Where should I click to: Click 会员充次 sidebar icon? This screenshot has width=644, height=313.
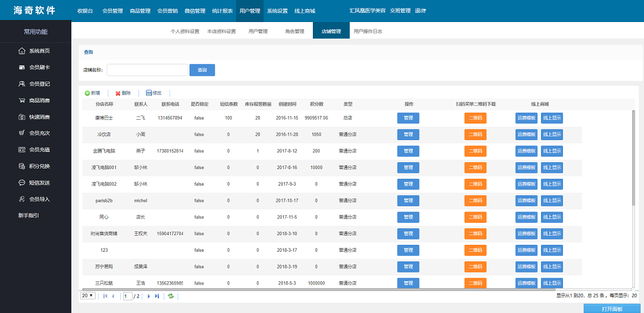point(21,133)
